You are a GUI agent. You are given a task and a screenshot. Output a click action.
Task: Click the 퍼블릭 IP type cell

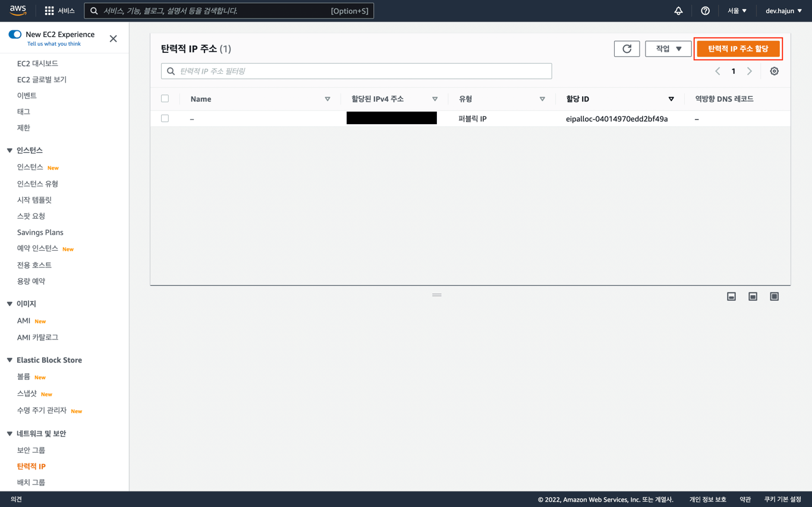click(473, 119)
